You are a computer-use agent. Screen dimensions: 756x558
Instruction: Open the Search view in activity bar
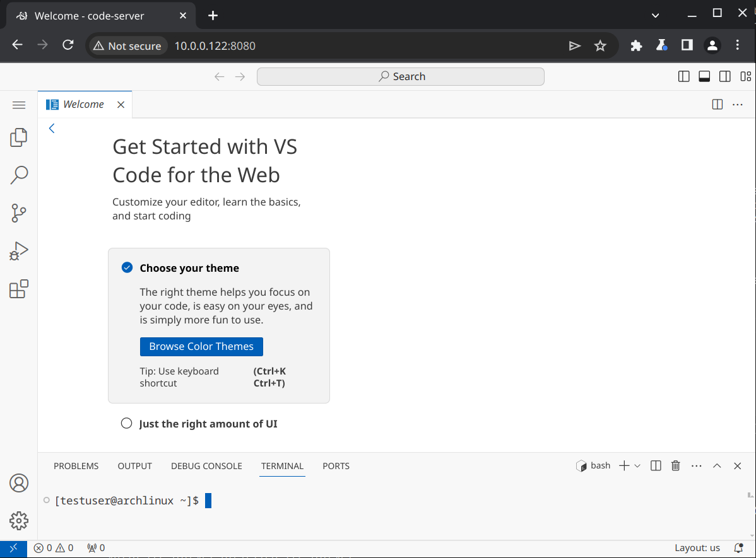(19, 175)
